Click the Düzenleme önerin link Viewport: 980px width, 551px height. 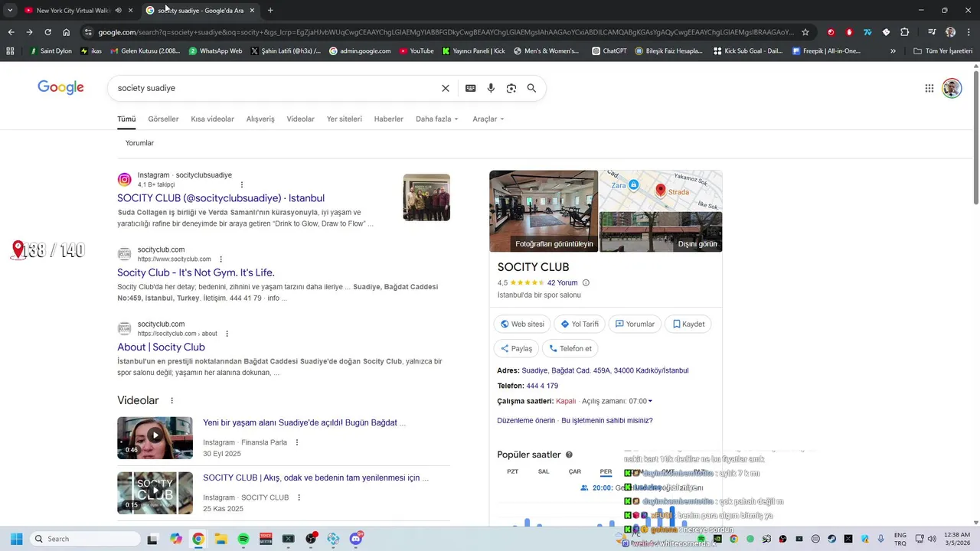pyautogui.click(x=526, y=421)
